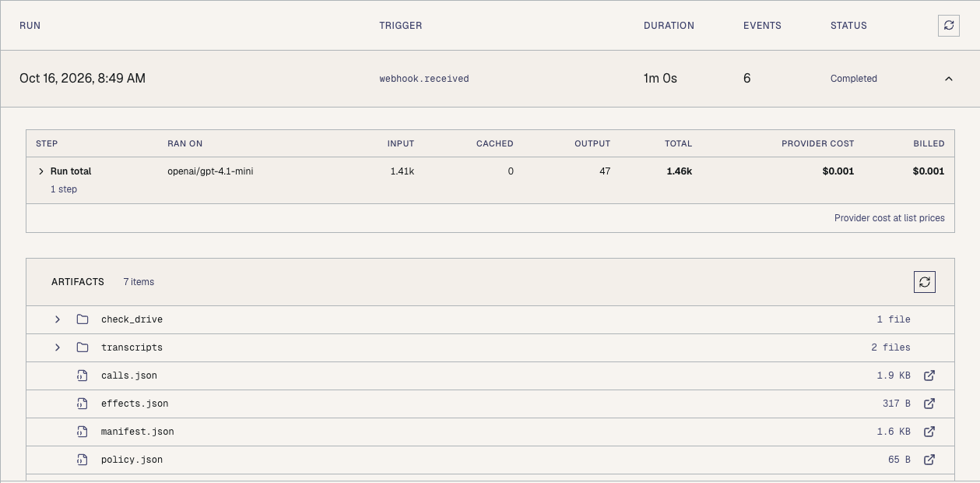Click the Provider cost at list prices note

coord(890,218)
